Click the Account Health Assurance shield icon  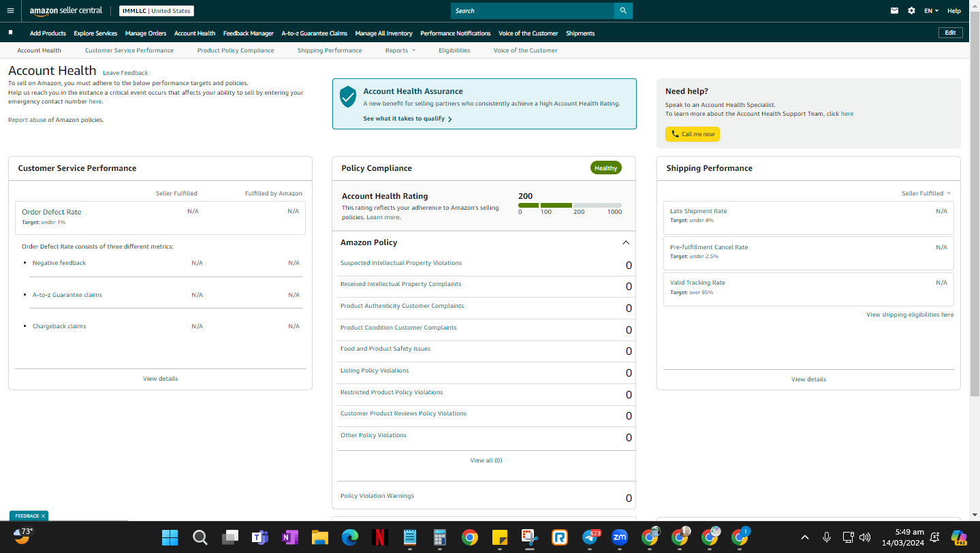point(348,97)
